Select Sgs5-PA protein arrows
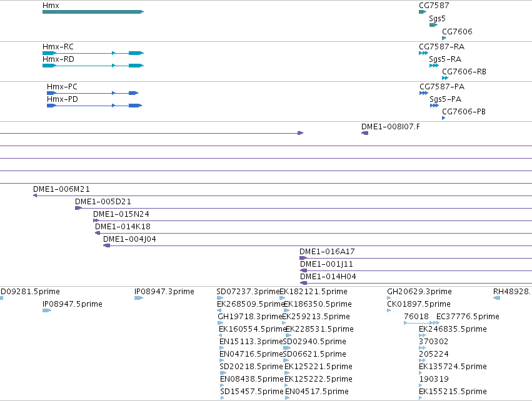Image resolution: width=532 pixels, height=401 pixels. pos(434,106)
